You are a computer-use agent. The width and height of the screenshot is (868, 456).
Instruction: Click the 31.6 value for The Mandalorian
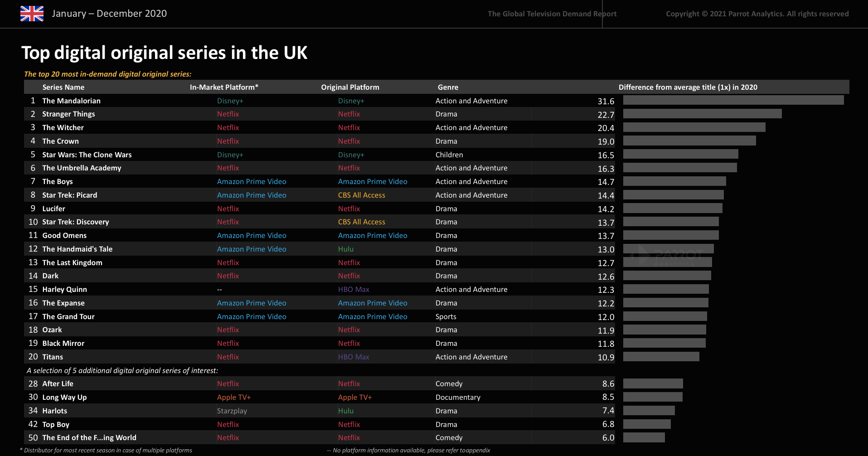(x=606, y=102)
